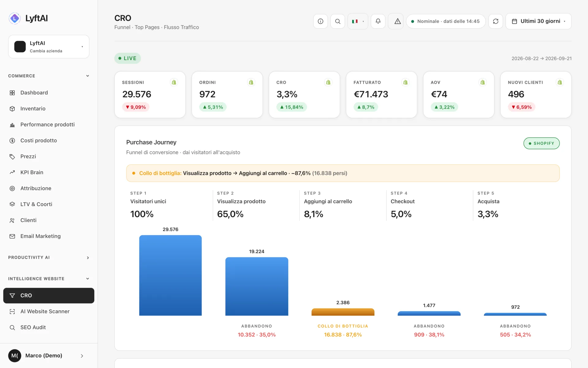This screenshot has height=368, width=588.
Task: Open Dashboard from the sidebar
Action: pos(49,93)
